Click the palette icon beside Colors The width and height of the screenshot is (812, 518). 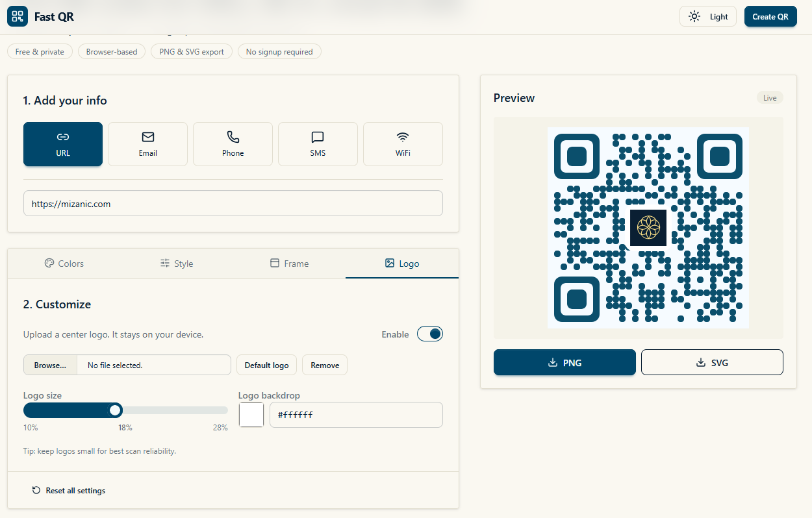pyautogui.click(x=49, y=264)
